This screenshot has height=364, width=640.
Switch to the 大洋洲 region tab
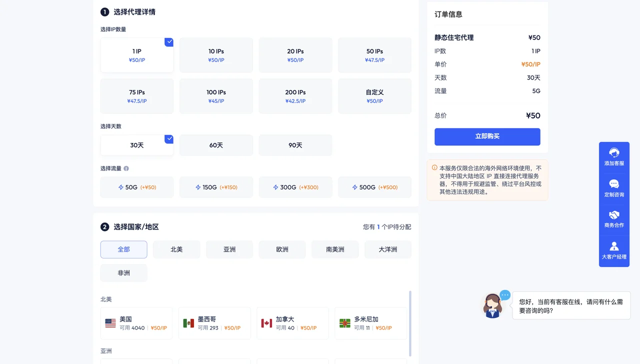coord(388,249)
